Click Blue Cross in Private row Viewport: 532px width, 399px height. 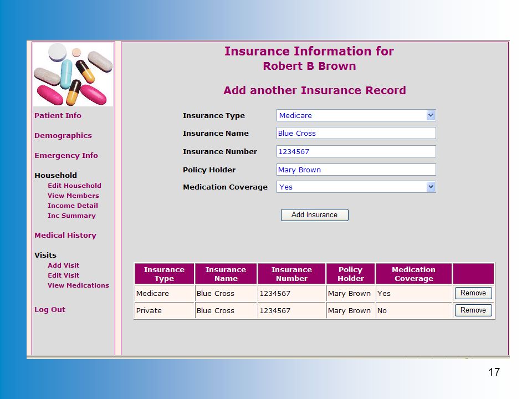pyautogui.click(x=226, y=310)
